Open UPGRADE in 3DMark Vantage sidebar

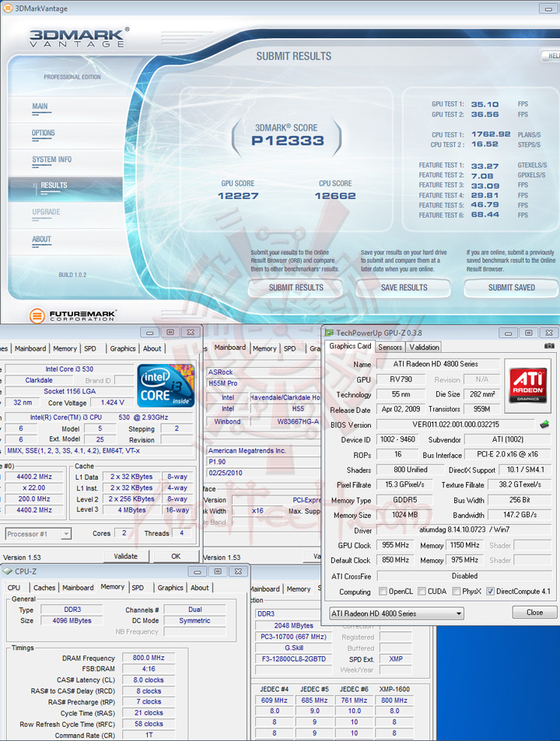coord(46,211)
